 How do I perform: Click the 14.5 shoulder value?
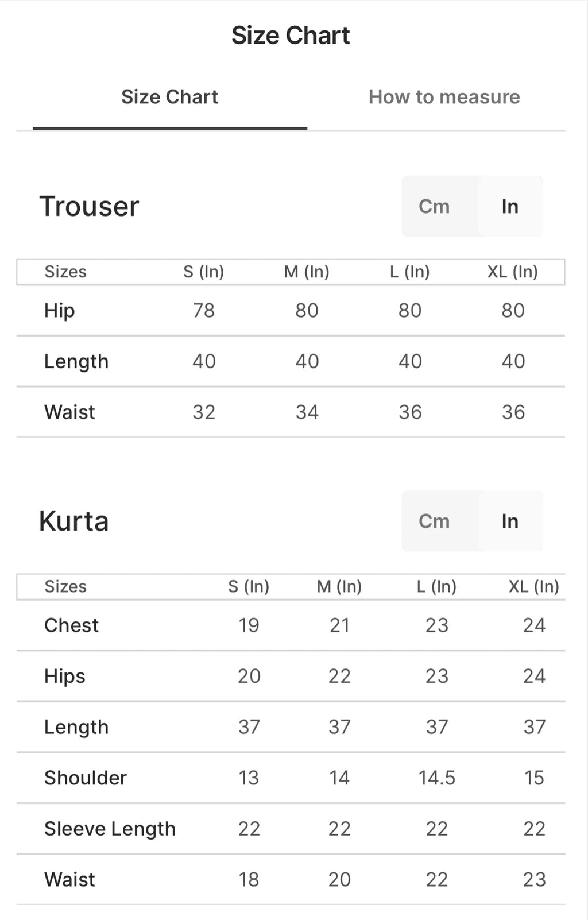click(436, 778)
